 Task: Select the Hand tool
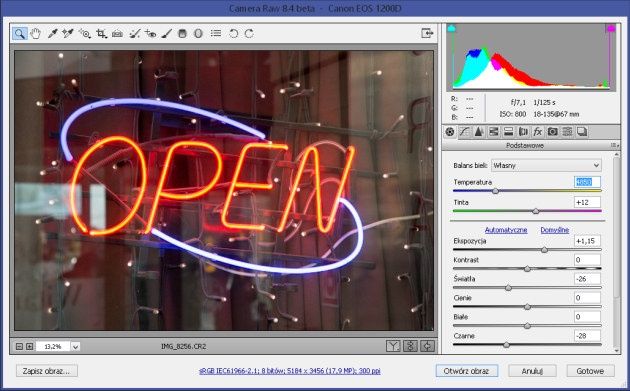[36, 33]
